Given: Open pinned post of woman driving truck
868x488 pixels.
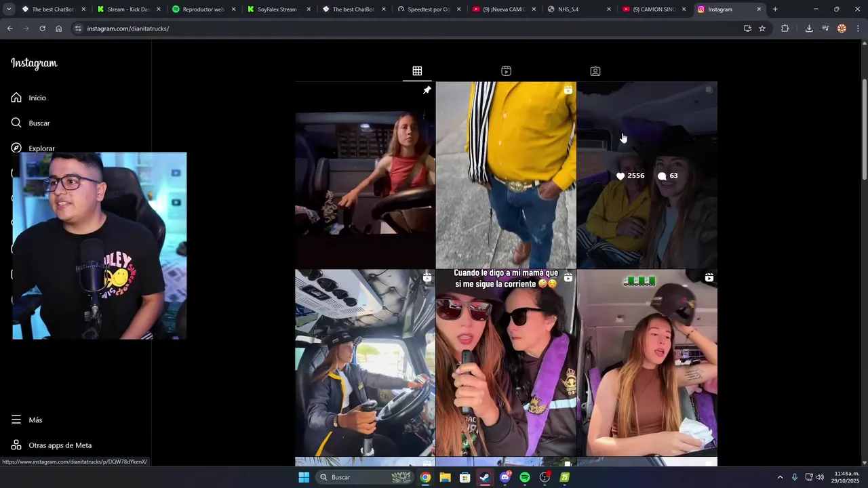Looking at the screenshot, I should [365, 175].
